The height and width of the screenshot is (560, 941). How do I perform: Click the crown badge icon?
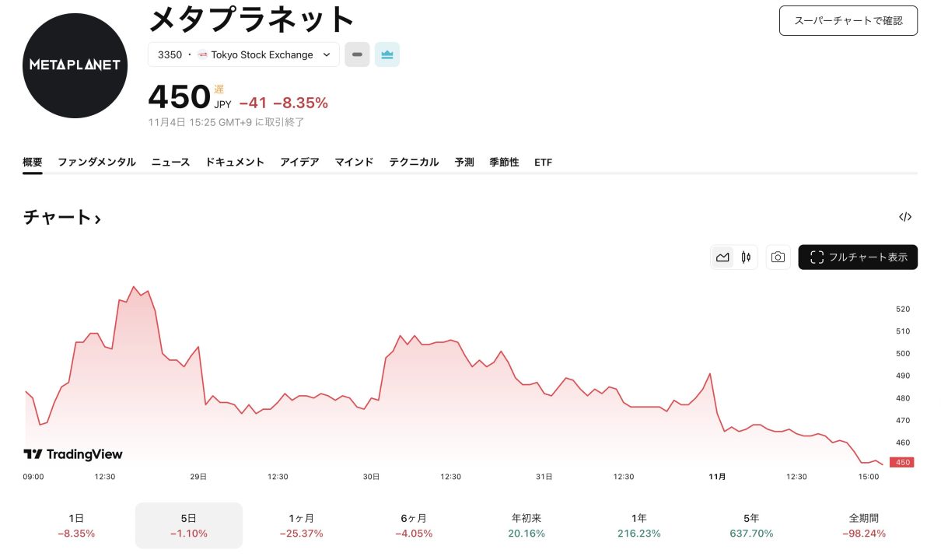[387, 54]
